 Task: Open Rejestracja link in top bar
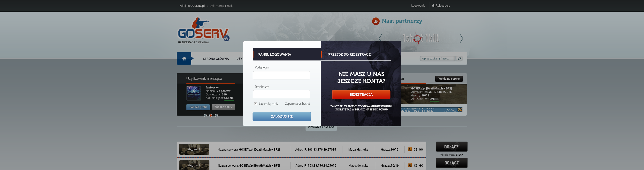tap(443, 6)
